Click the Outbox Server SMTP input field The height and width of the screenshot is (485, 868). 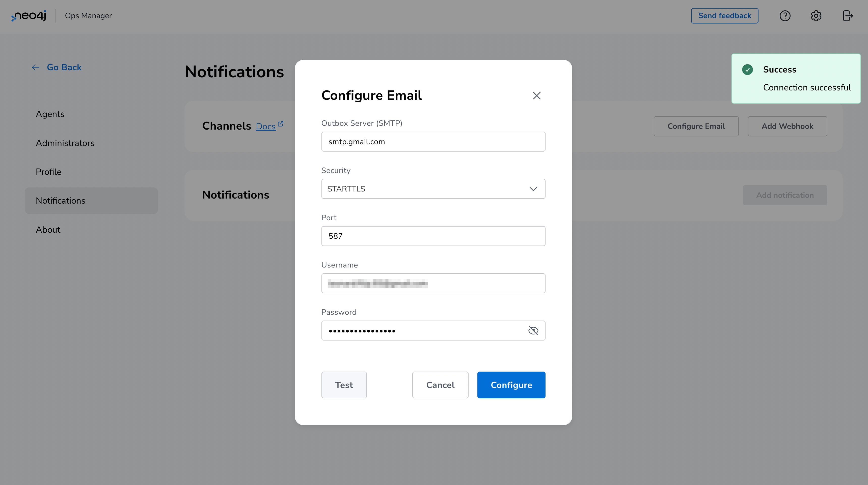click(x=433, y=141)
